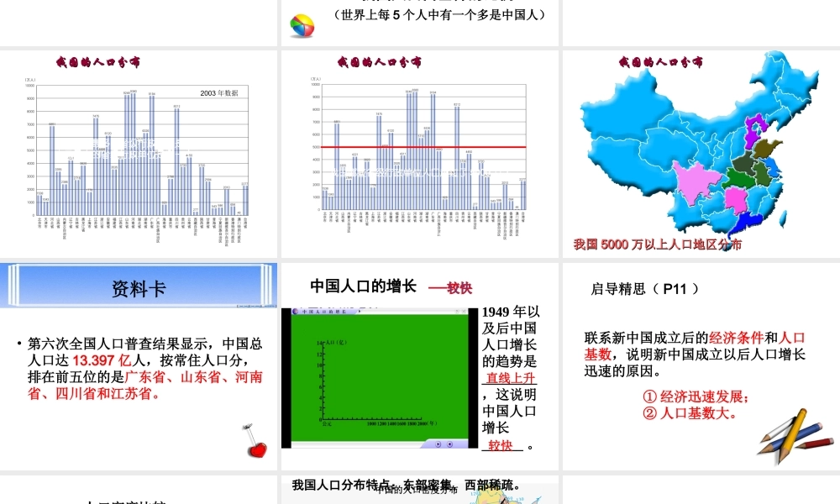The width and height of the screenshot is (840, 504).
Task: Click the colorful pie chart ball icon
Action: pos(302,26)
